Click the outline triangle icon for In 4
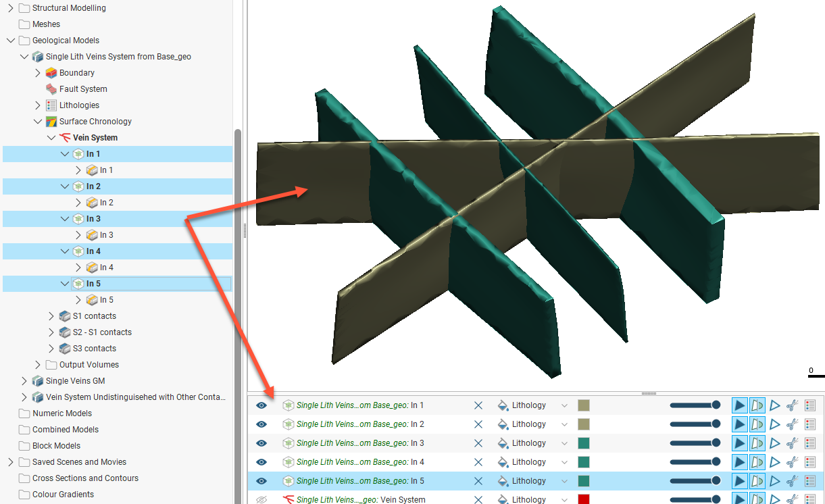 pyautogui.click(x=775, y=462)
